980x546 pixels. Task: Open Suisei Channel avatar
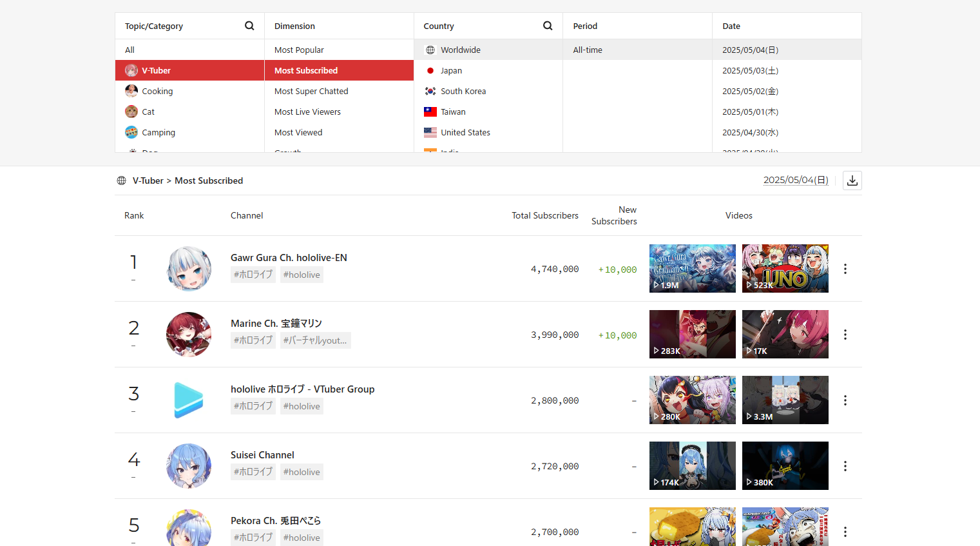click(x=189, y=466)
